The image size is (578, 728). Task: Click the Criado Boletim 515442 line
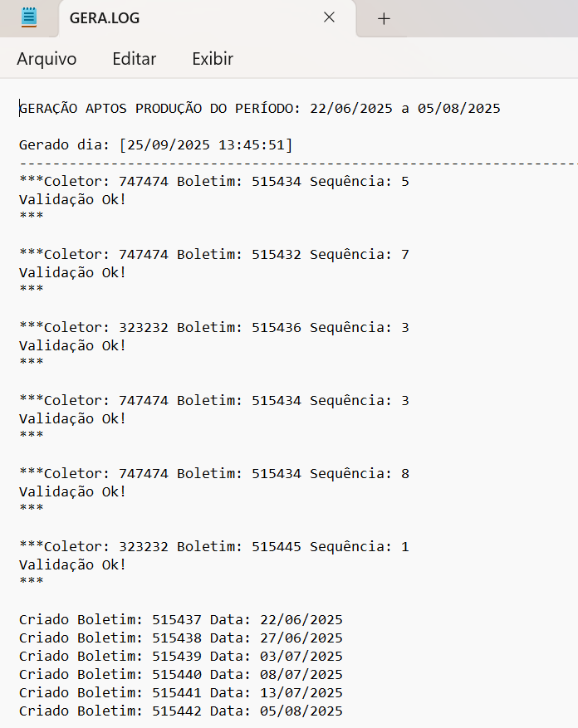tap(180, 711)
